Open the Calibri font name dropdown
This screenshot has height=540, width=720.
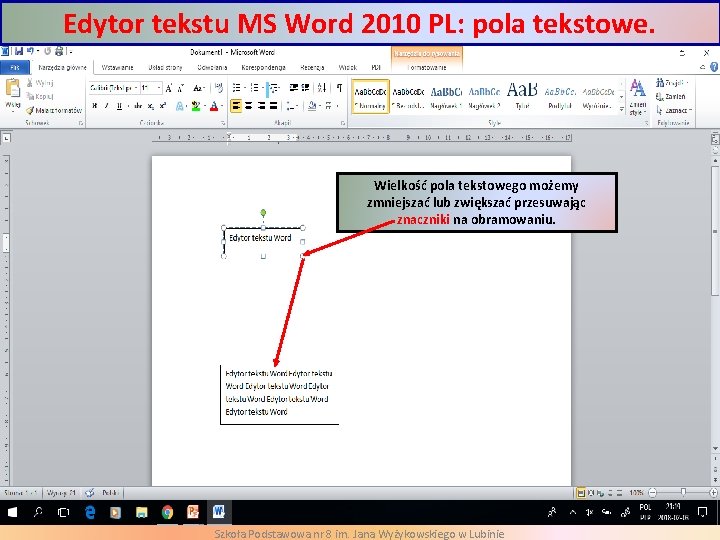coord(136,88)
